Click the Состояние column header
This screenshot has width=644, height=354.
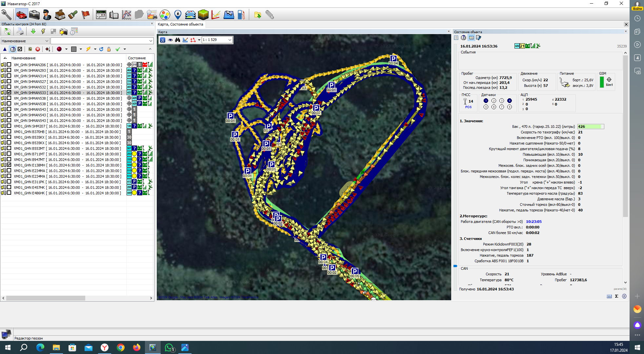click(x=137, y=58)
